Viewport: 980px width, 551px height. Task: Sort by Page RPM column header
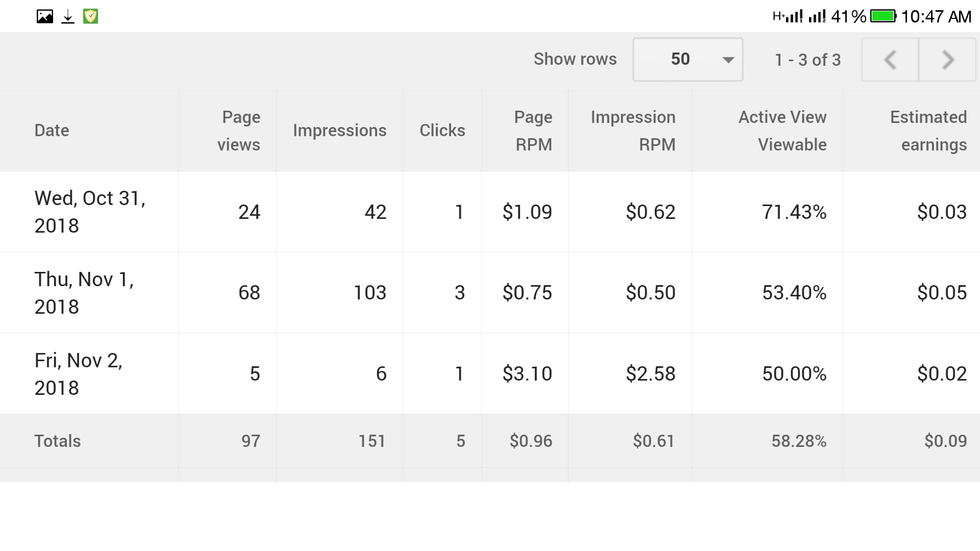(x=533, y=131)
